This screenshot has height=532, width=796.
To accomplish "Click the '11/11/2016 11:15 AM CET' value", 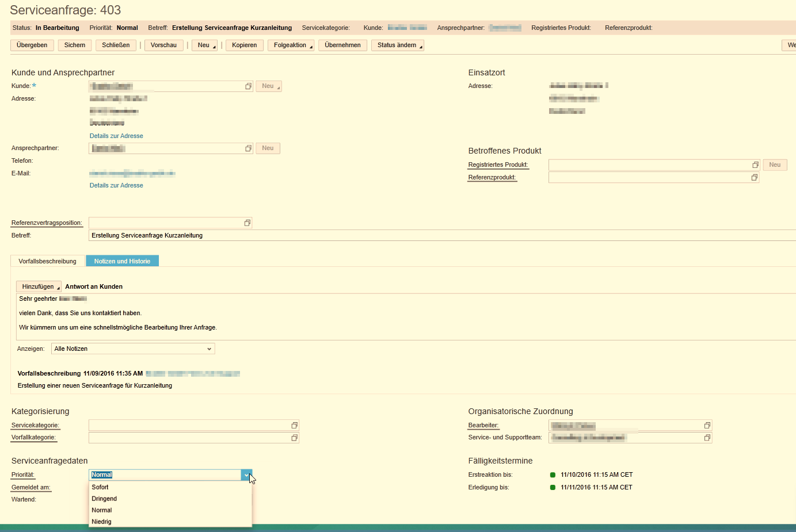I will click(597, 488).
